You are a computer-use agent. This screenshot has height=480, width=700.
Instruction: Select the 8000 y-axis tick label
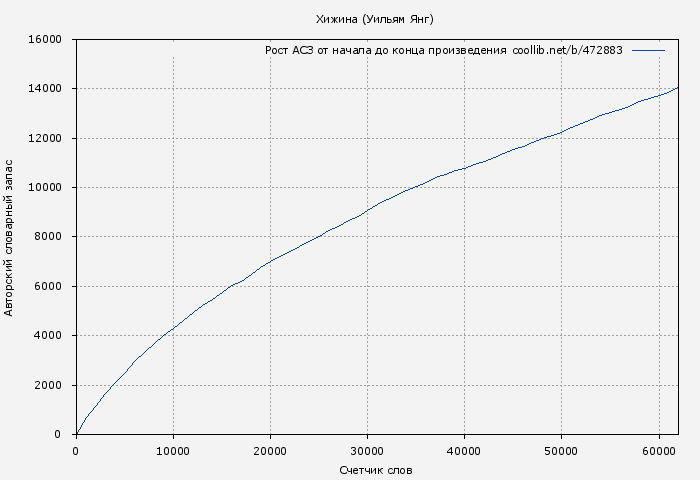tap(49, 237)
